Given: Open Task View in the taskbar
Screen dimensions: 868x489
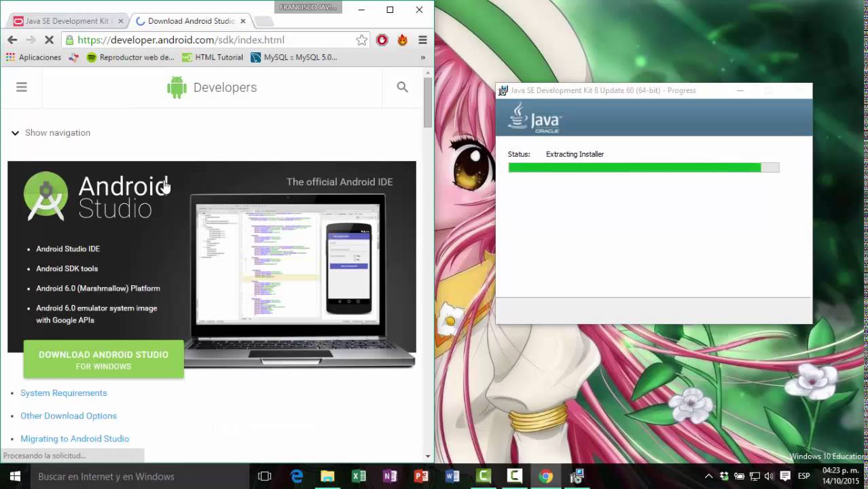Looking at the screenshot, I should [265, 476].
